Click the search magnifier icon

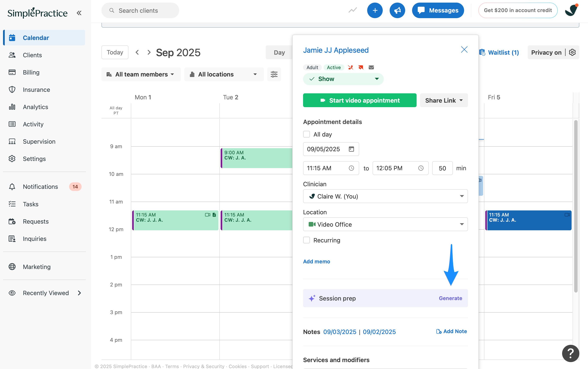(112, 10)
